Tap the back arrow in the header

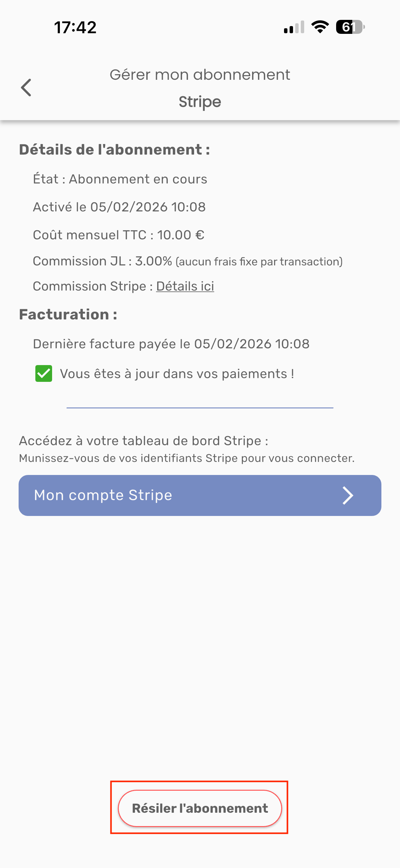tap(26, 88)
